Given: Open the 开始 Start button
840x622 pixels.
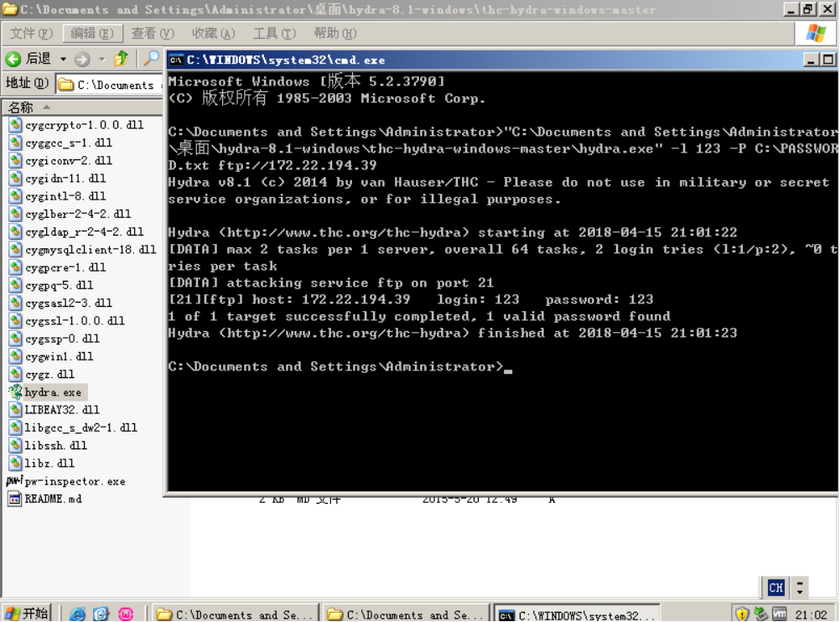Looking at the screenshot, I should 27,614.
